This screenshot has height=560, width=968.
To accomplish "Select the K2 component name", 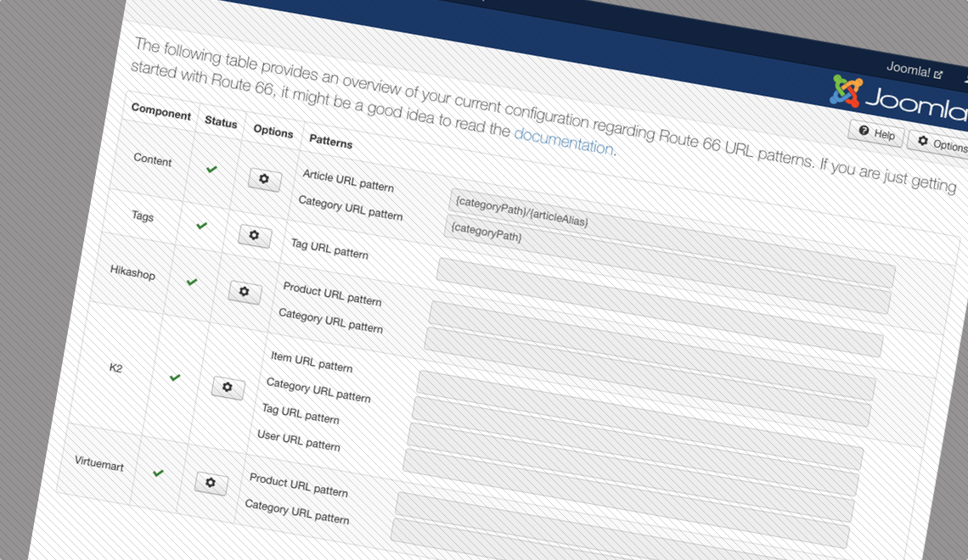I will click(x=116, y=368).
